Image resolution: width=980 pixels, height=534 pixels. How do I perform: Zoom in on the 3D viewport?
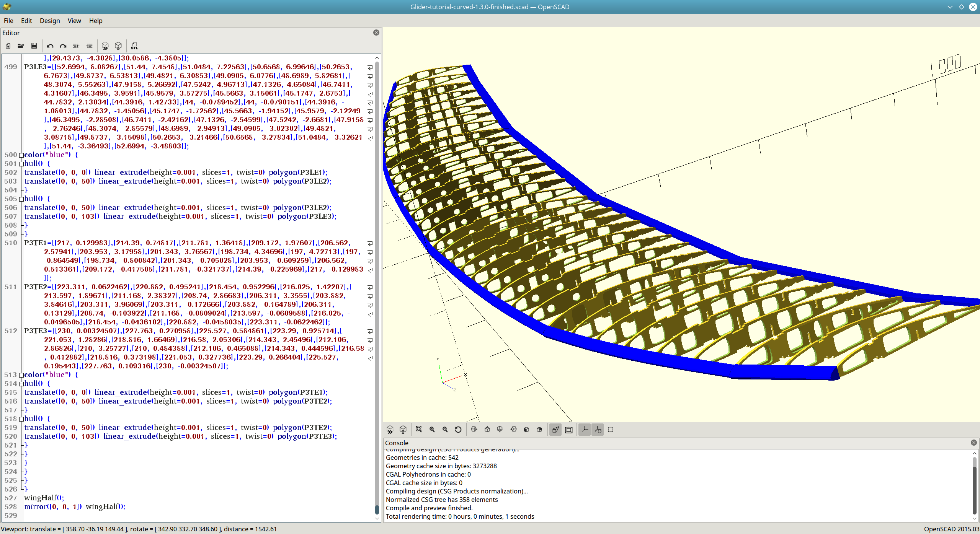(432, 430)
